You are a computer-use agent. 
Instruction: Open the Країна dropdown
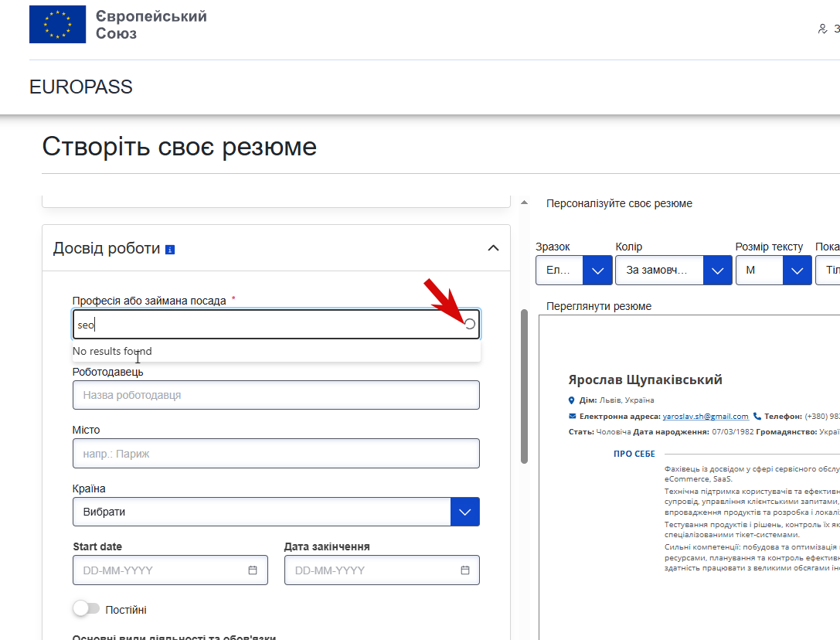click(277, 512)
